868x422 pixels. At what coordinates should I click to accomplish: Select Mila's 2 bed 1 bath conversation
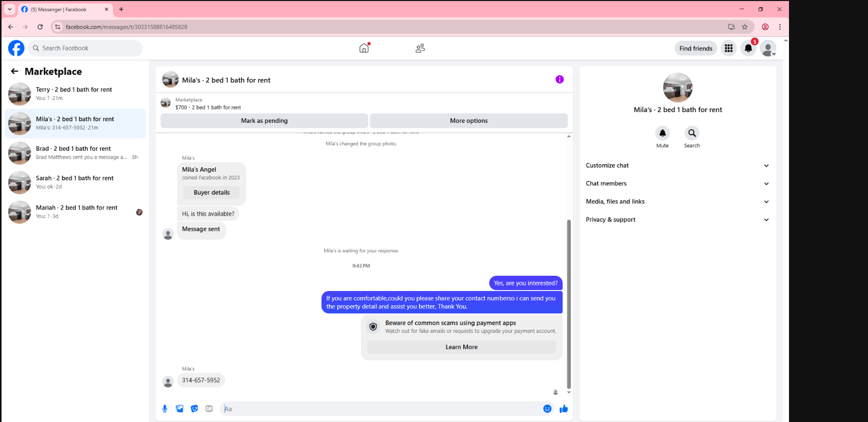click(75, 123)
